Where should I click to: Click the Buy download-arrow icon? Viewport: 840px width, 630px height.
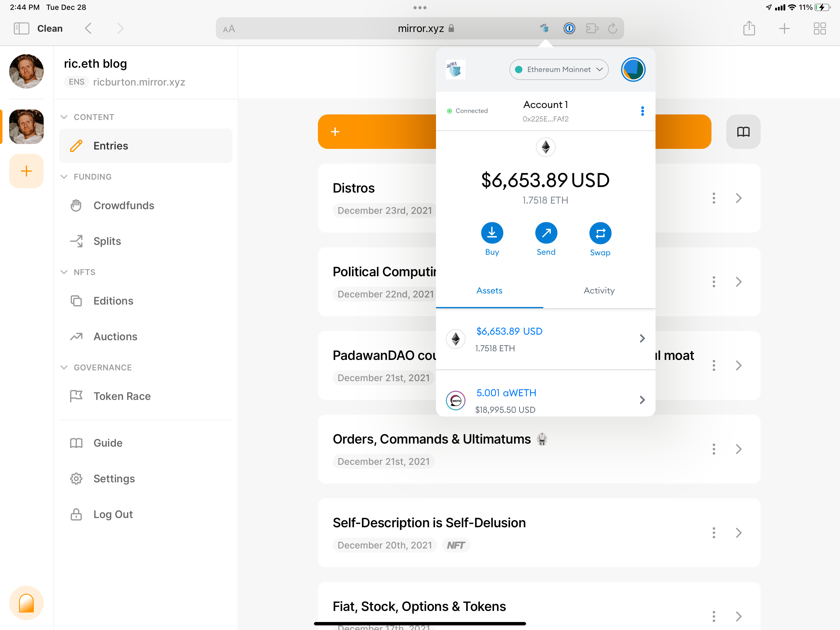(x=492, y=233)
